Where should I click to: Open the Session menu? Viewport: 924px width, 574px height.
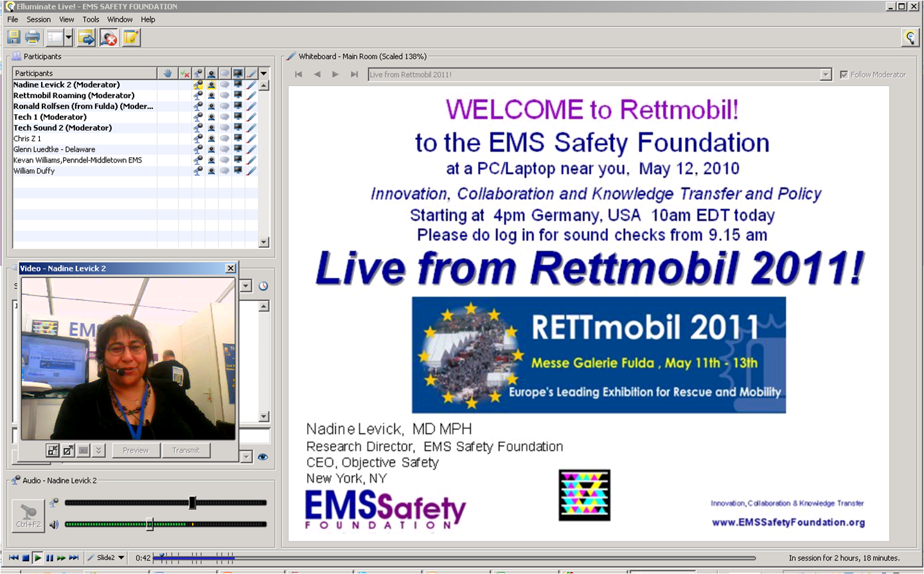tap(39, 20)
